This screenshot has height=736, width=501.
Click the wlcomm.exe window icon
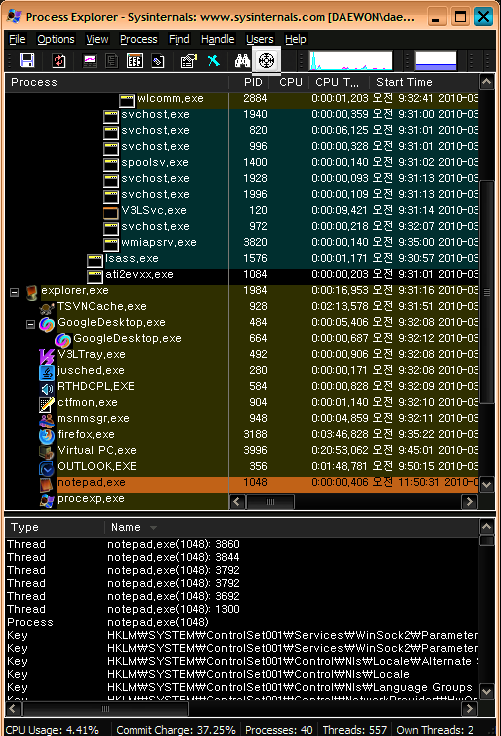point(127,100)
